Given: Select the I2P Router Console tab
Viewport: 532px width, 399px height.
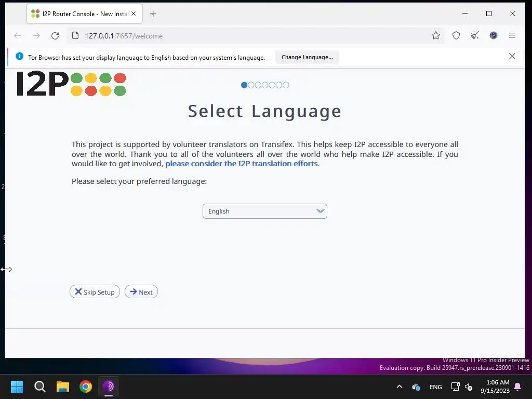Looking at the screenshot, I should (x=84, y=14).
